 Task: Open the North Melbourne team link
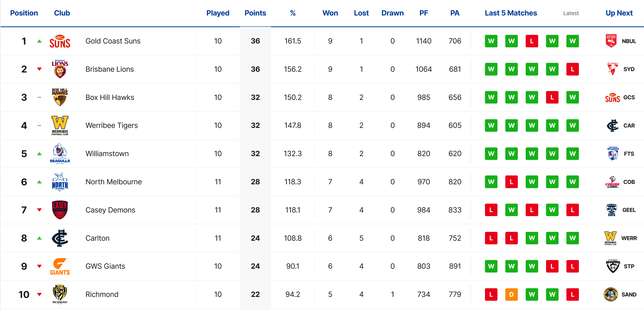coord(113,182)
